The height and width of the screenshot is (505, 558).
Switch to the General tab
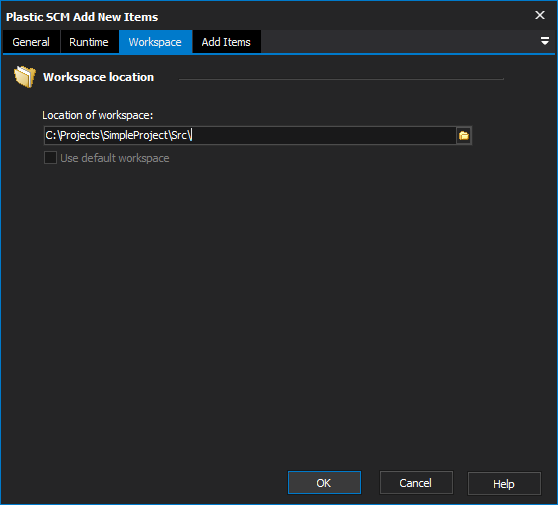coord(31,42)
